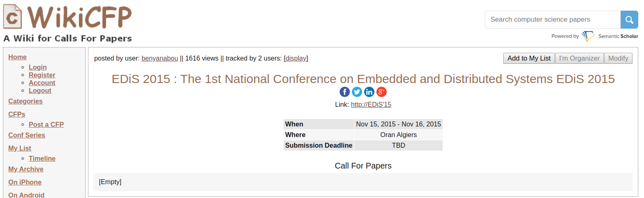
Task: Go to the Categories menu item
Action: [25, 101]
